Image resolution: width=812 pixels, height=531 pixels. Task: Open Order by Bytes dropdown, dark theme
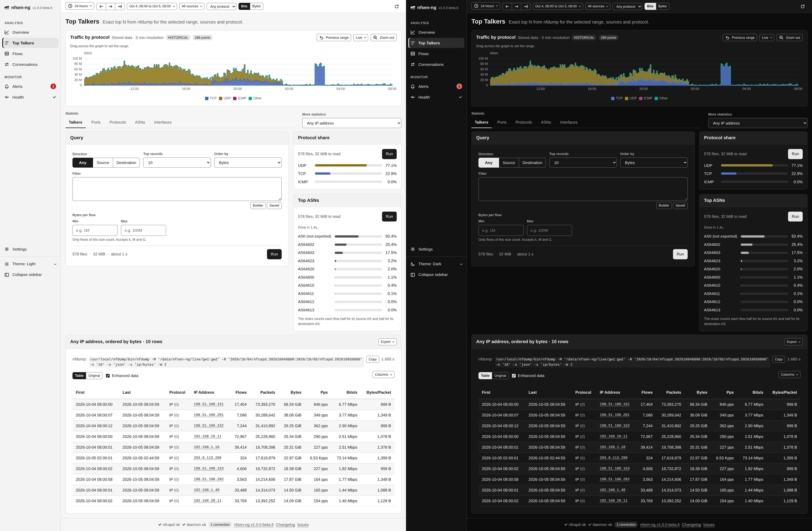(654, 163)
